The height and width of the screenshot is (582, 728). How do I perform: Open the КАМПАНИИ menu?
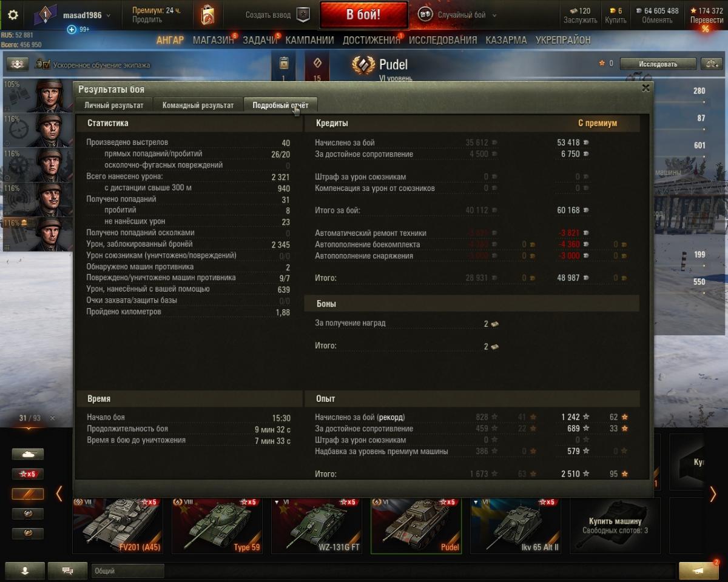click(309, 40)
